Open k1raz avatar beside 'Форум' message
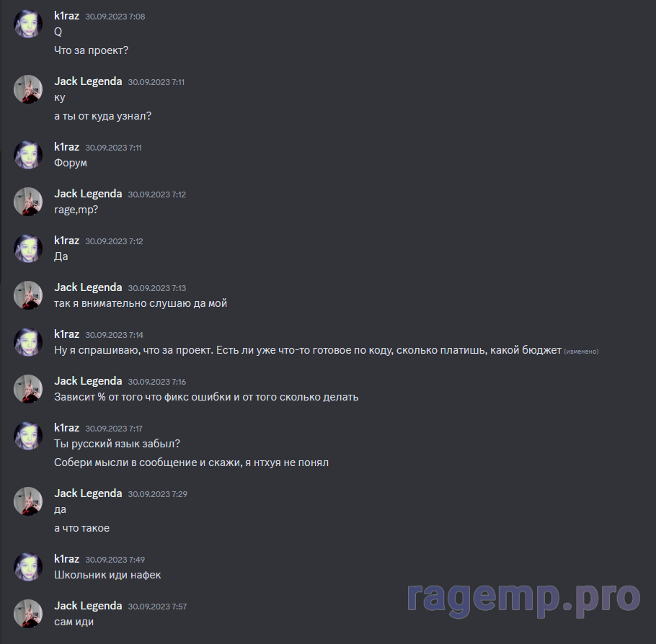Viewport: 656px width, 644px height. point(28,155)
